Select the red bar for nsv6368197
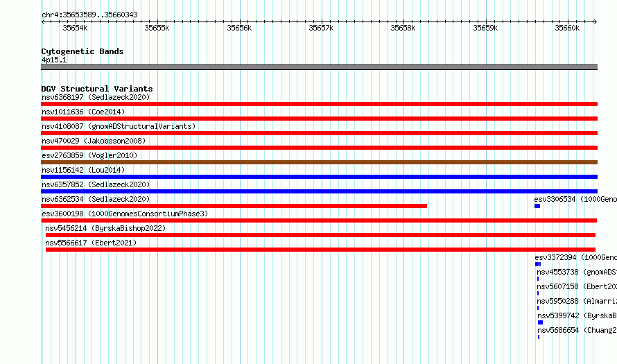 319,104
